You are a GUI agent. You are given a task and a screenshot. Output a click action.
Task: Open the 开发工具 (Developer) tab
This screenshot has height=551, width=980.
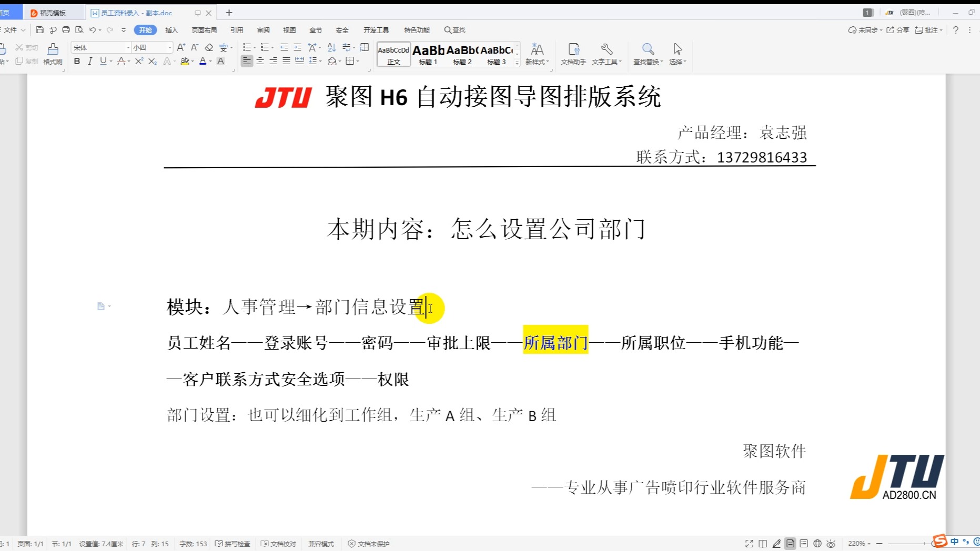coord(376,30)
